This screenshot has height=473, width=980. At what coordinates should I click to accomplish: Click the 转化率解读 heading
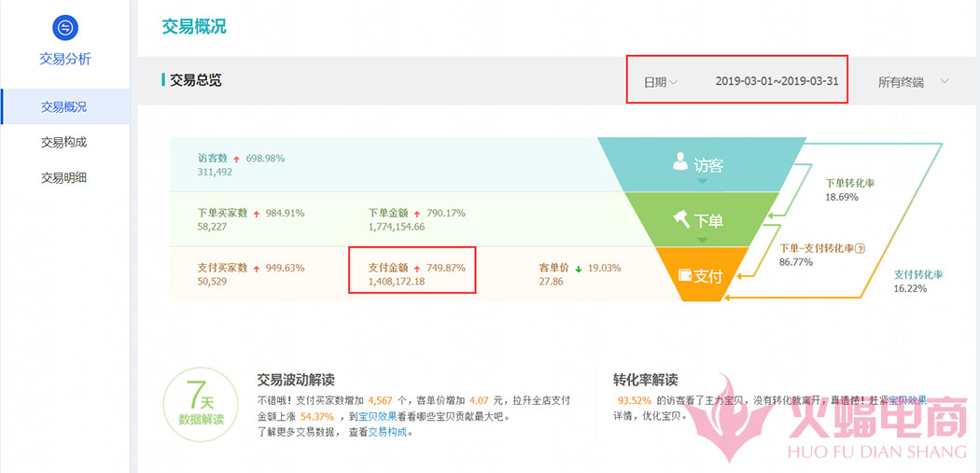(x=646, y=381)
